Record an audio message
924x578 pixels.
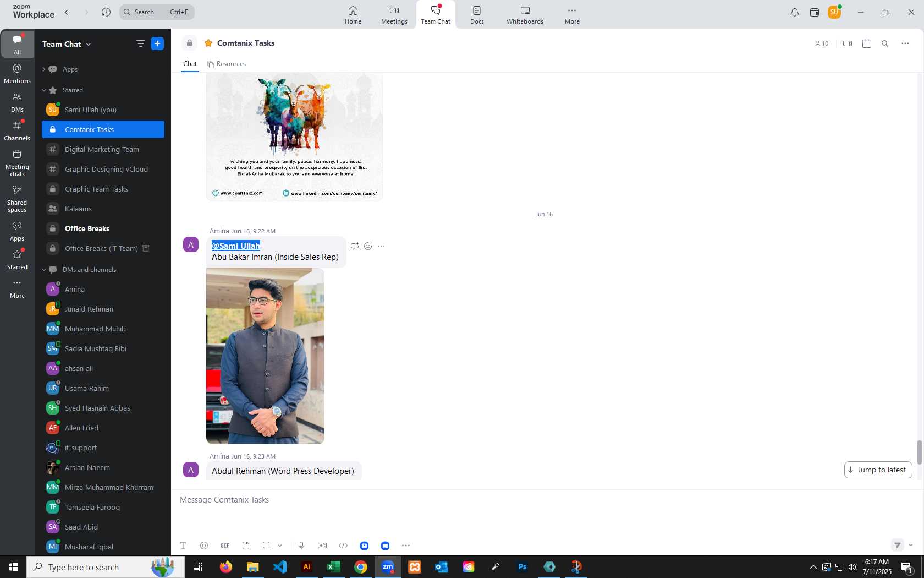point(301,546)
